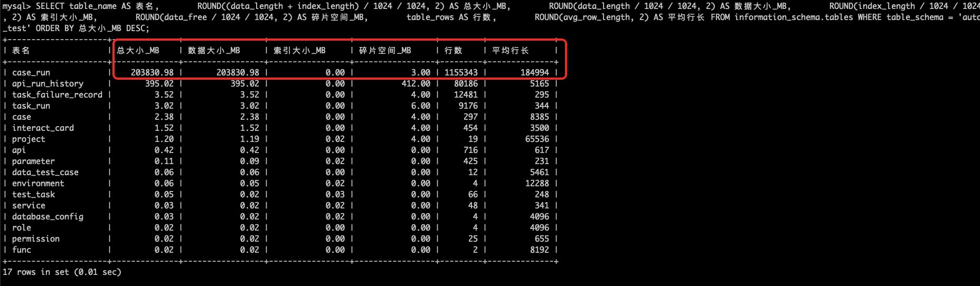This screenshot has width=980, height=286.
Task: Select the interact_card table name
Action: click(43, 128)
